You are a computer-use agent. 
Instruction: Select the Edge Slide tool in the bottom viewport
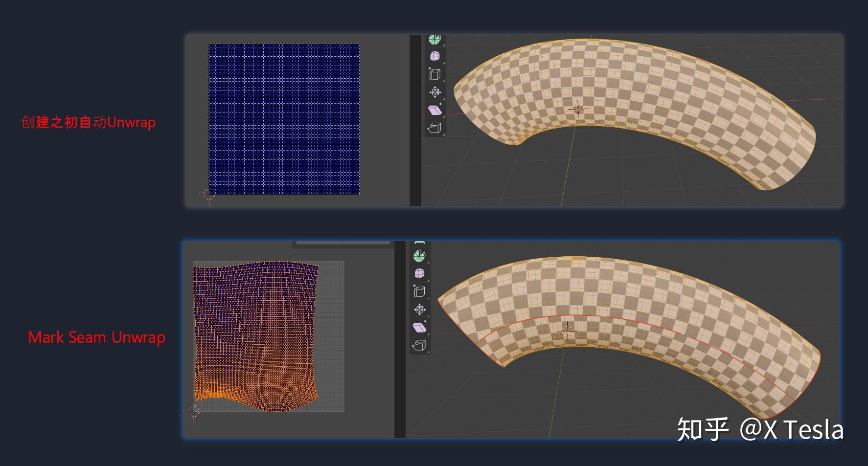[419, 290]
